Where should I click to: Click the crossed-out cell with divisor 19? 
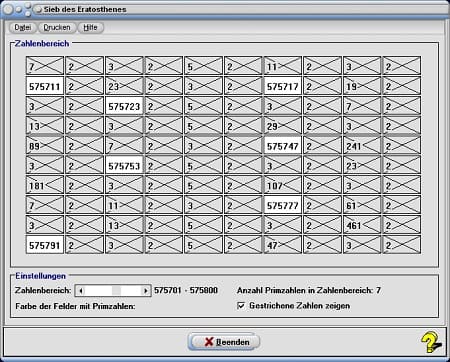point(362,86)
